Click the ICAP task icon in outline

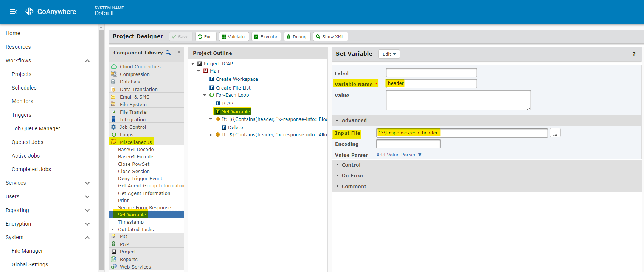218,103
